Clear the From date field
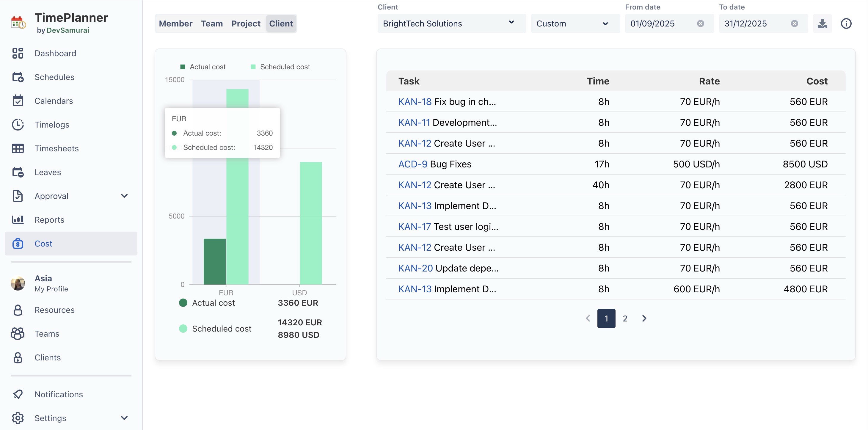 point(700,23)
